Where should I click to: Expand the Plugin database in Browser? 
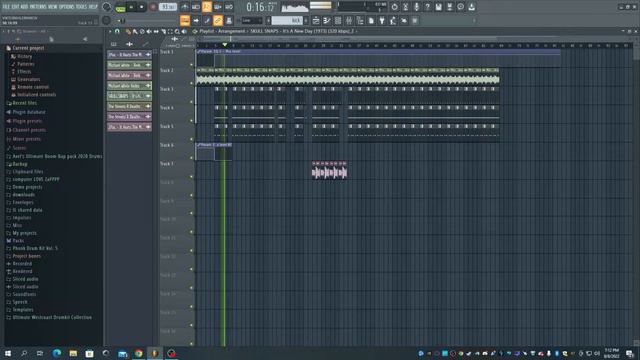pyautogui.click(x=29, y=112)
